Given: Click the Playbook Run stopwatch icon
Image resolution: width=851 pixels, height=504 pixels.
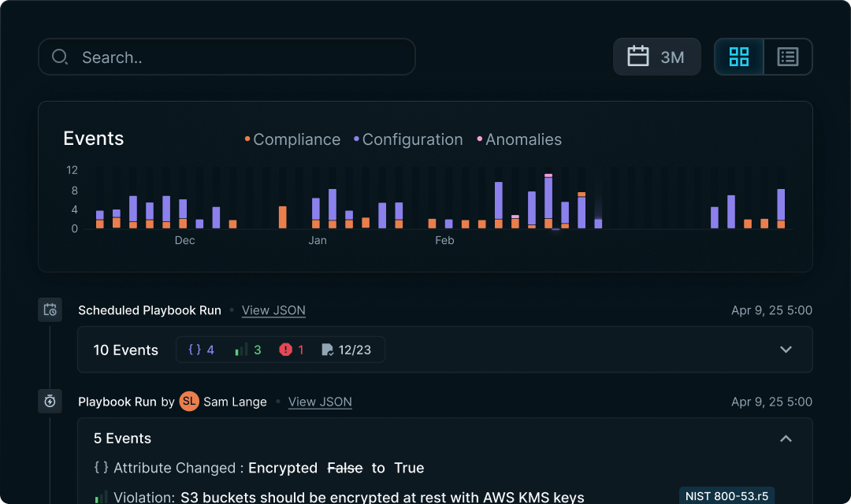Looking at the screenshot, I should (x=50, y=402).
